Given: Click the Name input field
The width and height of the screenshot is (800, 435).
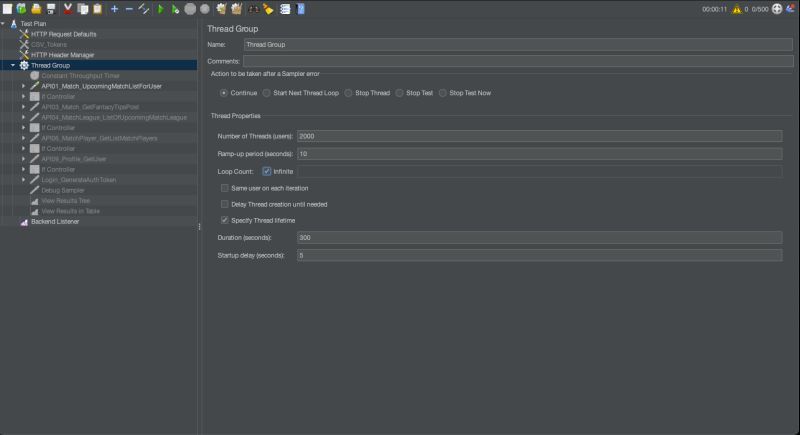Looking at the screenshot, I should coord(518,44).
